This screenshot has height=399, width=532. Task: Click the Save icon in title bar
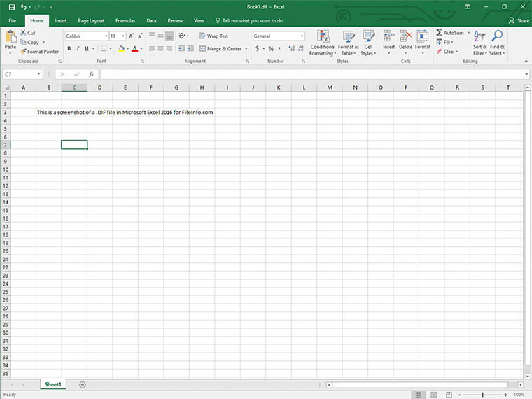pos(12,7)
